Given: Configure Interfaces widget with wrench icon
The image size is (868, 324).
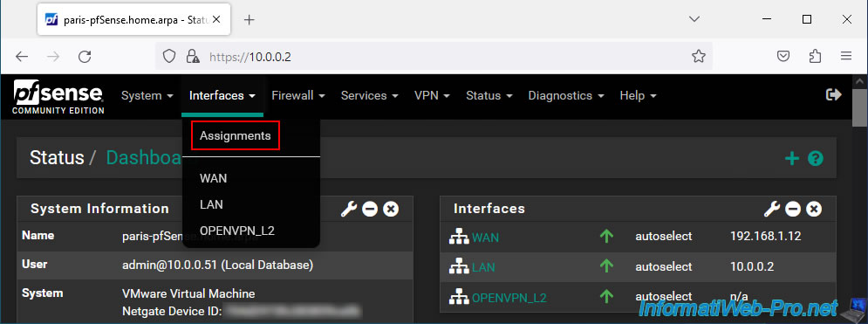Looking at the screenshot, I should pos(772,209).
